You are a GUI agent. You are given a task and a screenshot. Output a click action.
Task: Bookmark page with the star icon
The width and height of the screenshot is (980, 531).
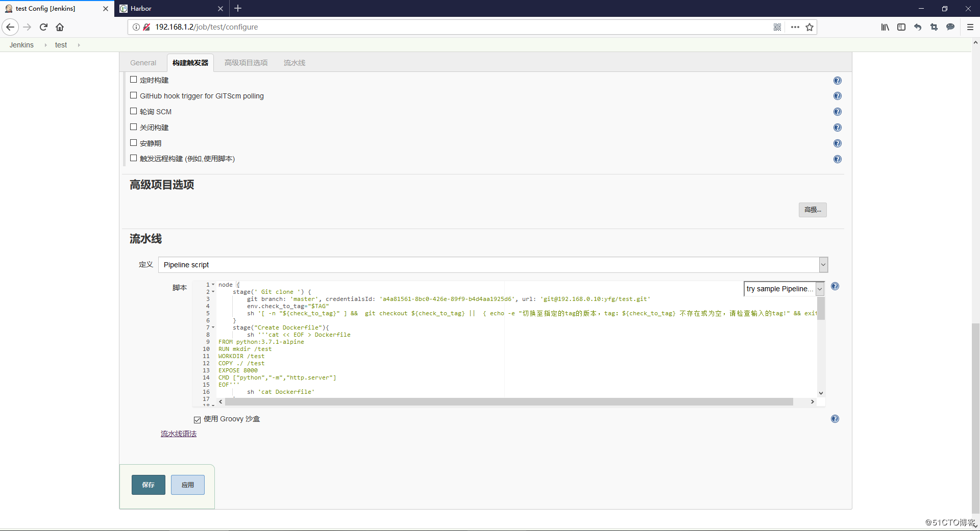coord(809,27)
